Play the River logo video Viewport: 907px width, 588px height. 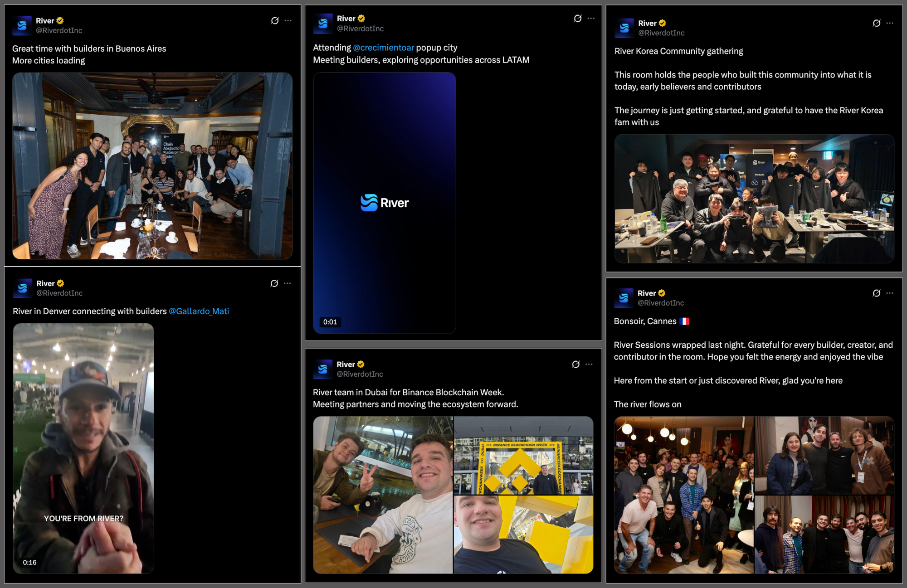[x=384, y=203]
